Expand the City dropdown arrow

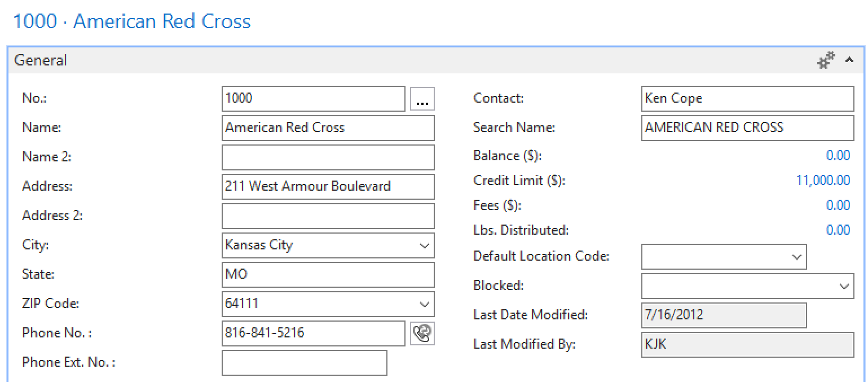click(424, 245)
